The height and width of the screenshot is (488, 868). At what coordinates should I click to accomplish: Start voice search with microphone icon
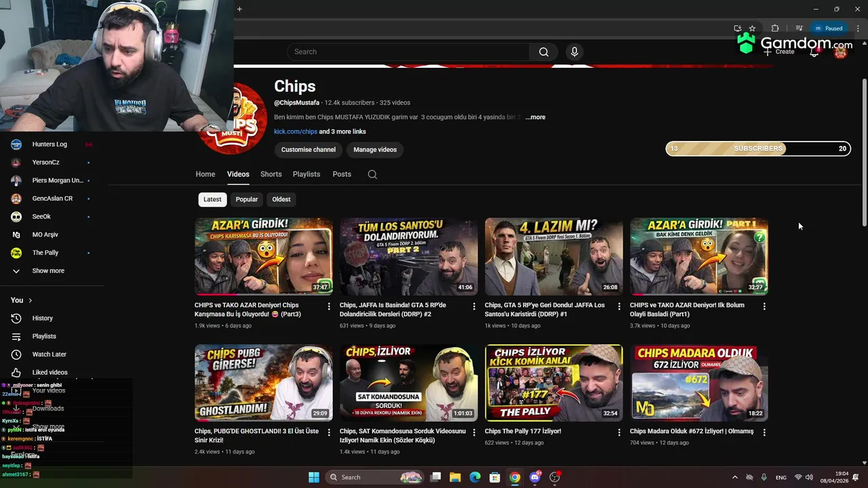pyautogui.click(x=574, y=52)
